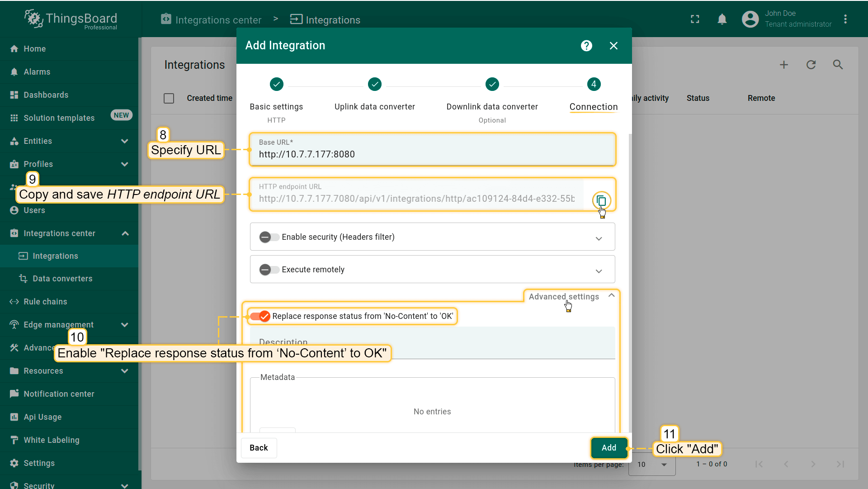The width and height of the screenshot is (868, 489).
Task: Click into the Base URL field
Action: [432, 154]
